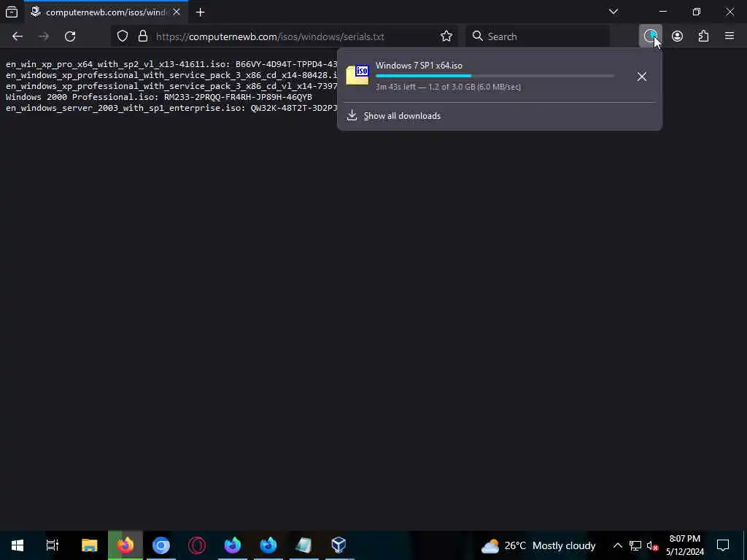Open the tracking protection shield icon

[123, 36]
